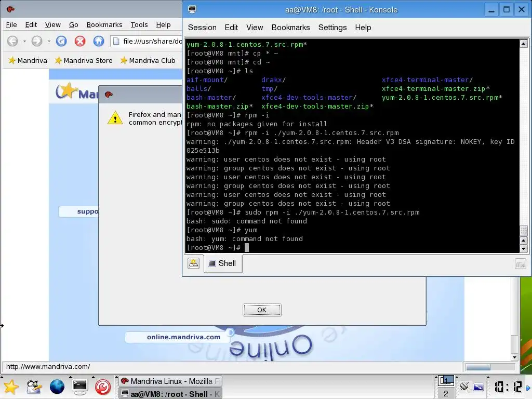
Task: Click the Firefox Back arrow button
Action: point(12,42)
